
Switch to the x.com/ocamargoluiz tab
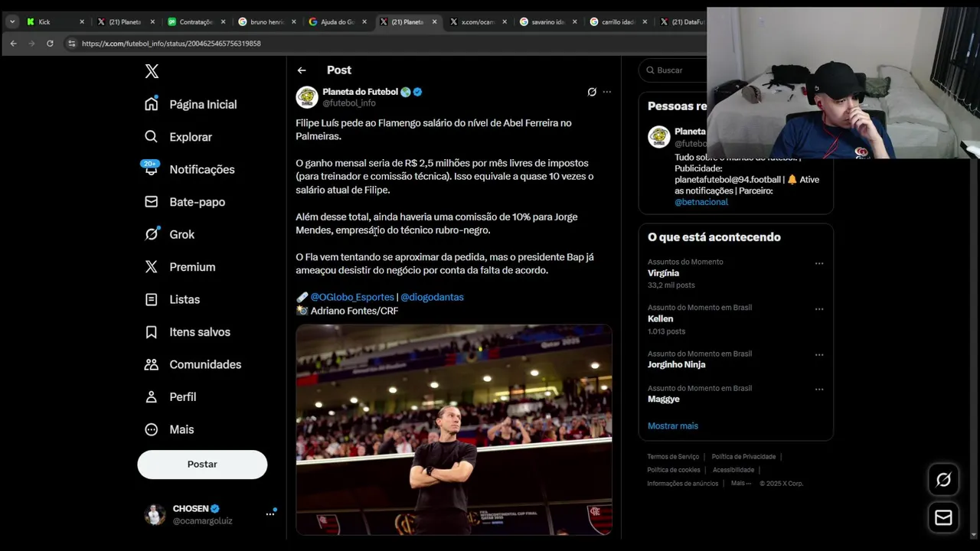tap(477, 22)
